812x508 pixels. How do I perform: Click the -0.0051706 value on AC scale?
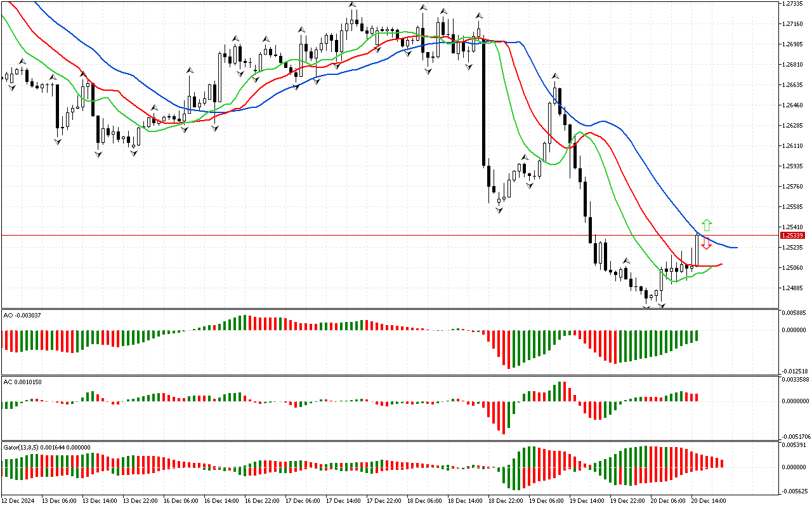click(x=796, y=437)
